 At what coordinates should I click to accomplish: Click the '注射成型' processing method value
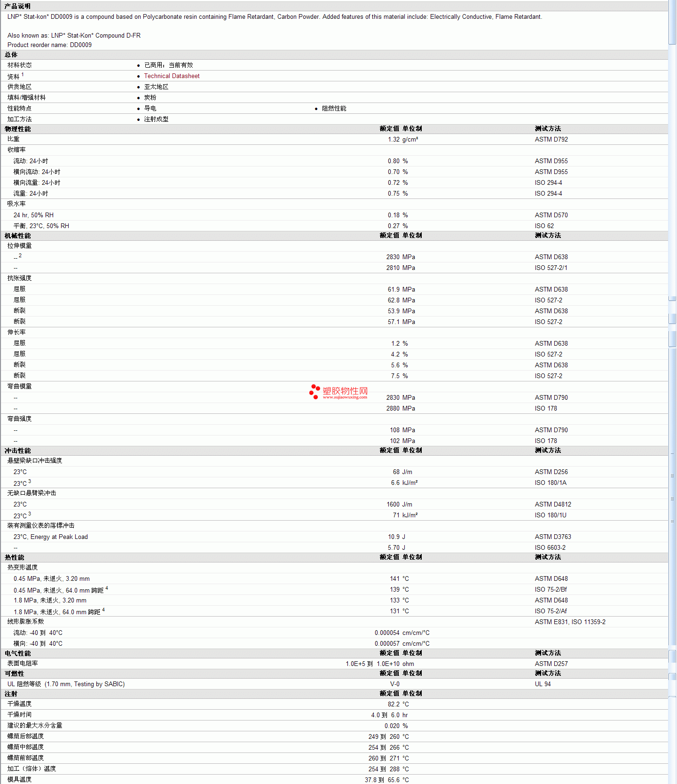(156, 119)
